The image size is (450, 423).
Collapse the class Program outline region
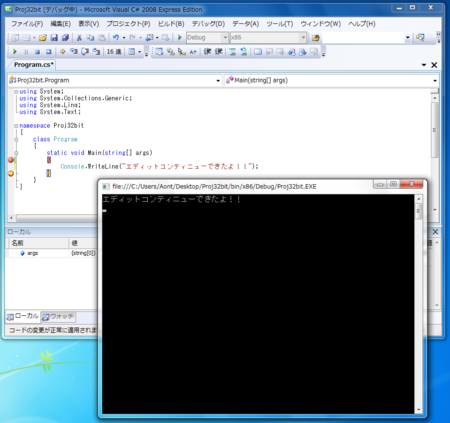(16, 139)
